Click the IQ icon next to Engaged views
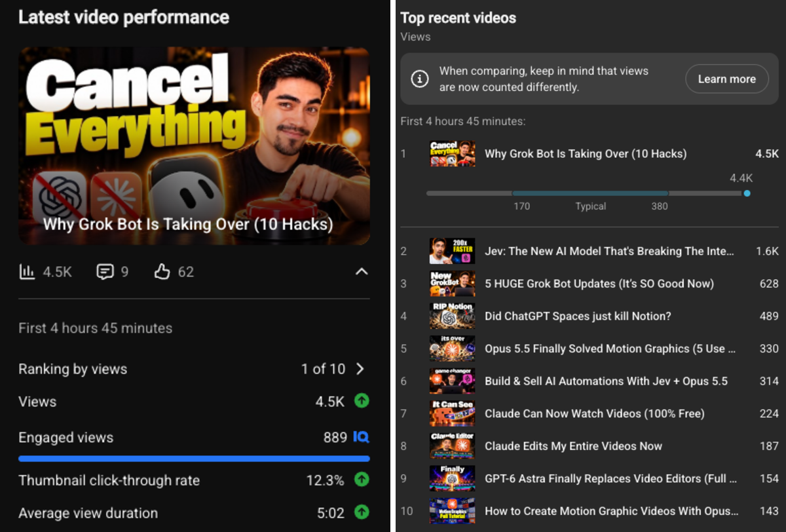The image size is (786, 532). 362,437
